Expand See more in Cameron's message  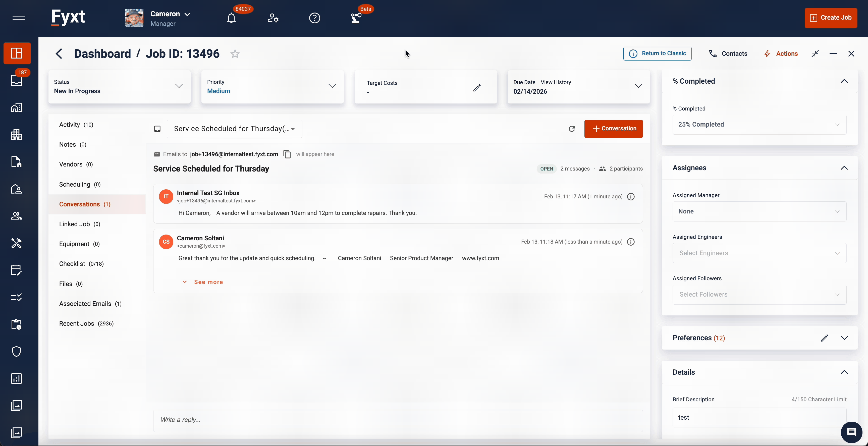click(x=208, y=282)
